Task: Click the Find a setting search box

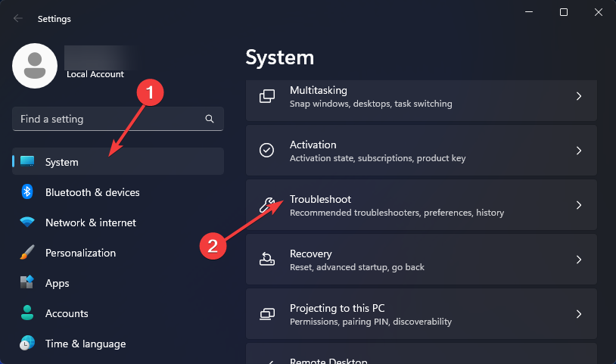Action: tap(106, 119)
